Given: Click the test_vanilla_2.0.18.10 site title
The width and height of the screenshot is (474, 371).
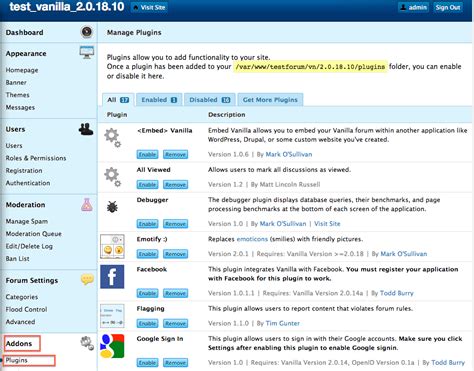Looking at the screenshot, I should pyautogui.click(x=67, y=7).
